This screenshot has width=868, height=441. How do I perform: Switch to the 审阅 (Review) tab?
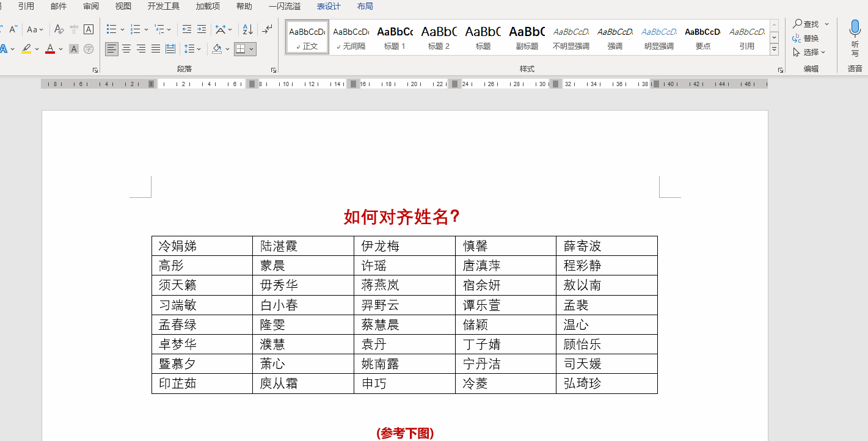[x=91, y=6]
